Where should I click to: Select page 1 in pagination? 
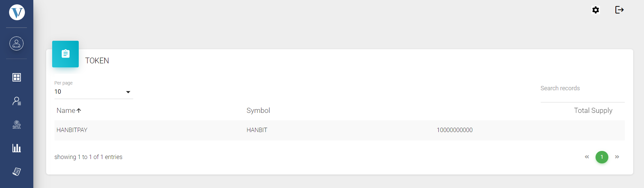point(602,157)
